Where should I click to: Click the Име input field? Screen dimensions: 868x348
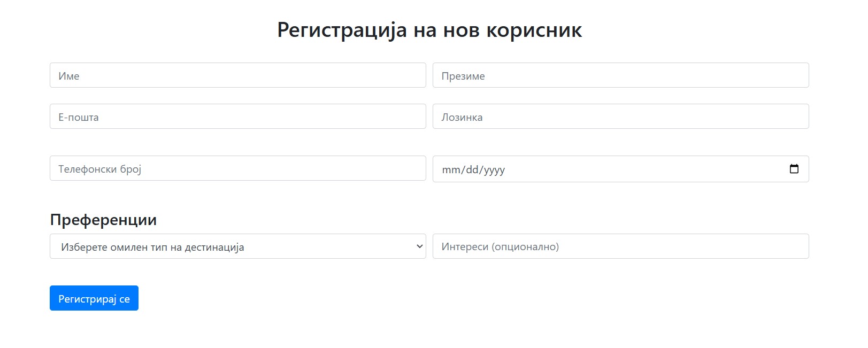(x=237, y=75)
